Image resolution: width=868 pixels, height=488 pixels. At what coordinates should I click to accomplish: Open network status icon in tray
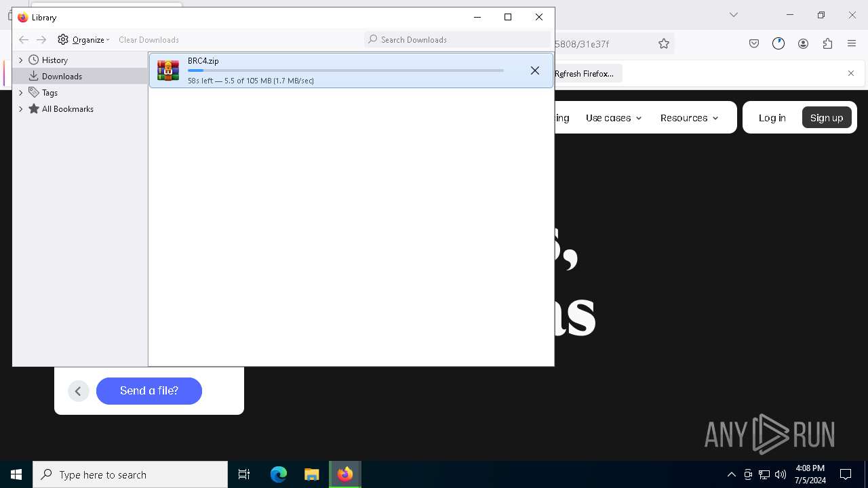[x=764, y=474]
